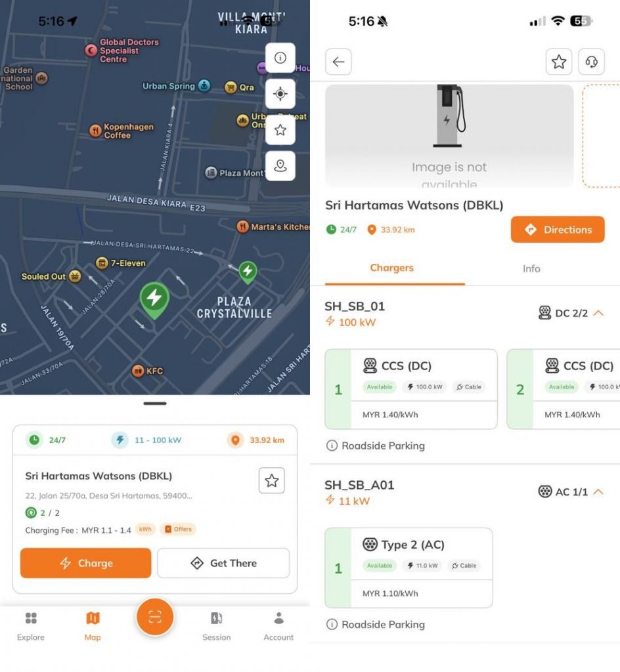Center map on current location crosshair icon
The height and width of the screenshot is (672, 620).
point(280,93)
